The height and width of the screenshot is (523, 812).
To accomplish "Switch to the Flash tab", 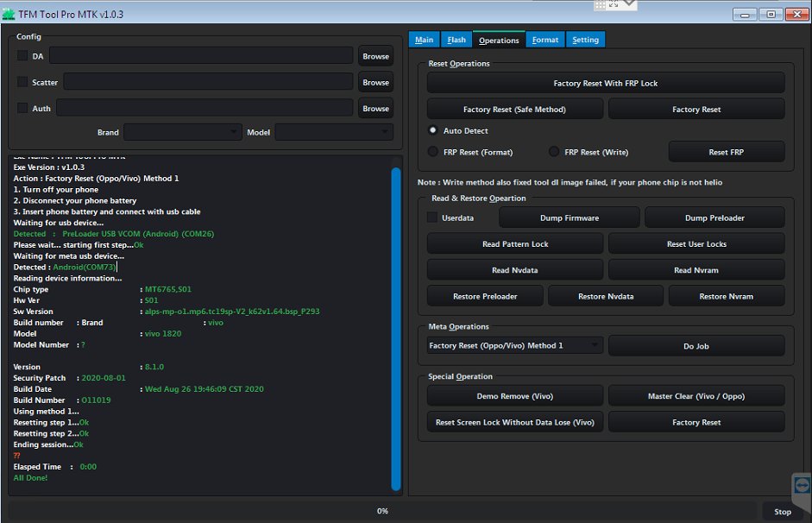I will [456, 39].
